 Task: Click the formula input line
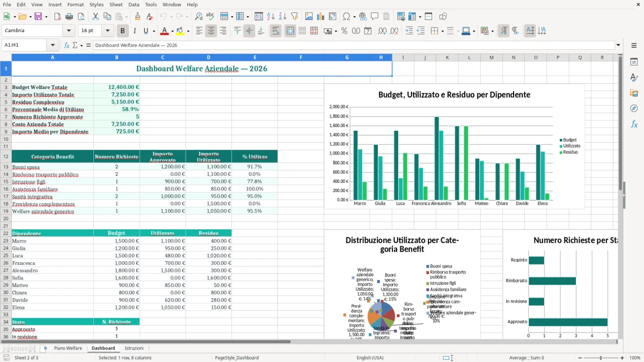353,45
